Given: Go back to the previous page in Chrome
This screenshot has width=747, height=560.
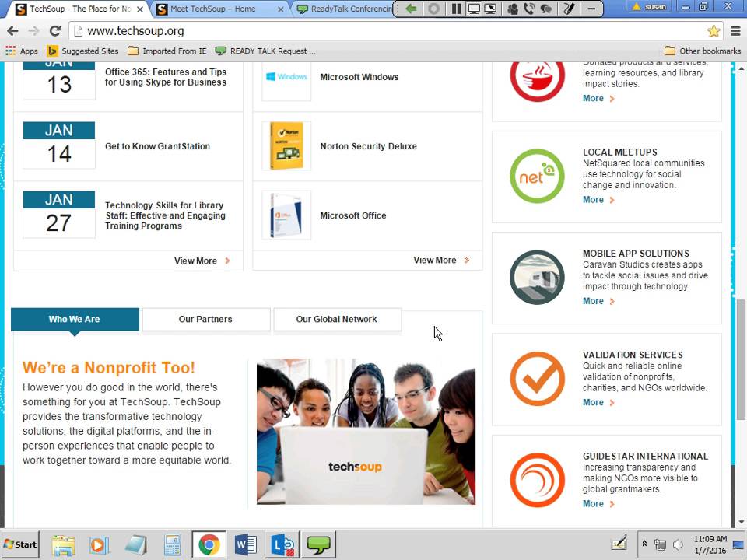Looking at the screenshot, I should click(x=13, y=31).
